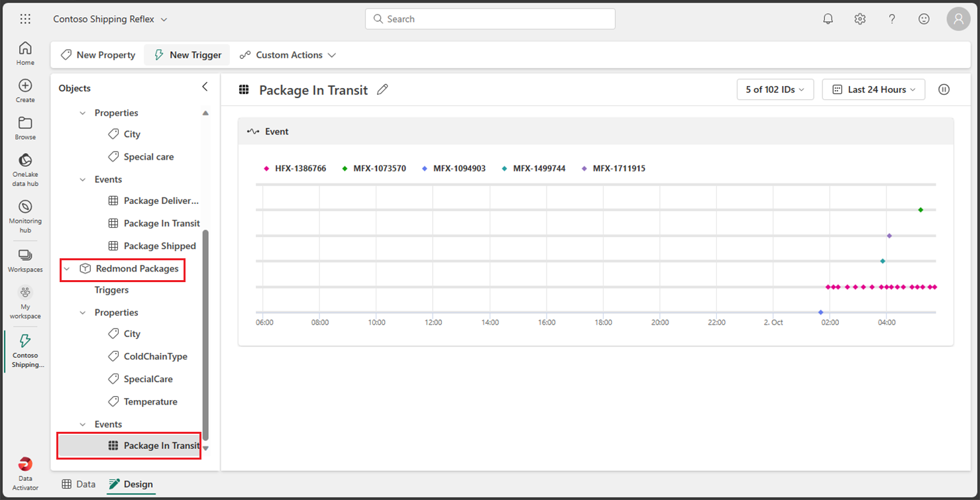Collapse Redmond Packages Properties group
Image resolution: width=980 pixels, height=500 pixels.
(83, 313)
